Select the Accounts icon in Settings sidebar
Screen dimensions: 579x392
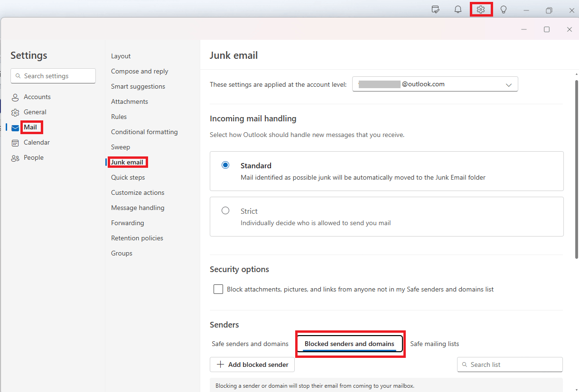pyautogui.click(x=16, y=97)
